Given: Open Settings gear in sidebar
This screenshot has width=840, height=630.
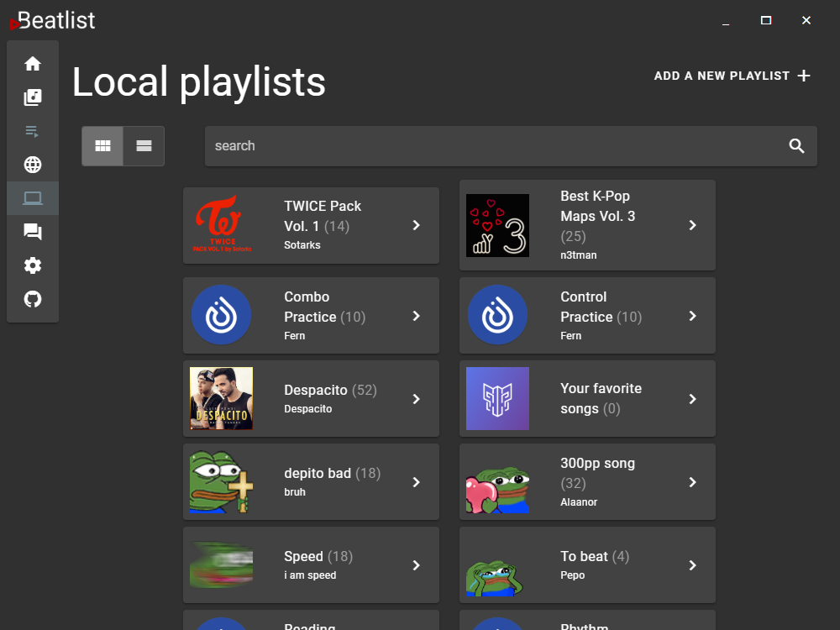Looking at the screenshot, I should click(x=33, y=265).
